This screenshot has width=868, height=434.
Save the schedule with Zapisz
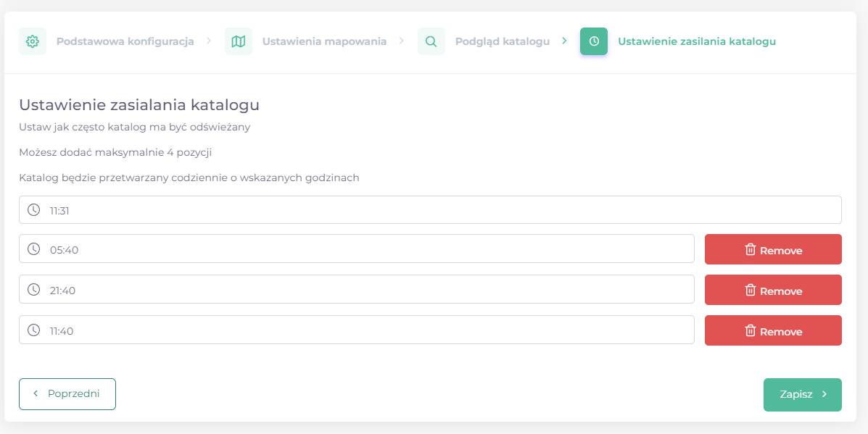pyautogui.click(x=803, y=395)
